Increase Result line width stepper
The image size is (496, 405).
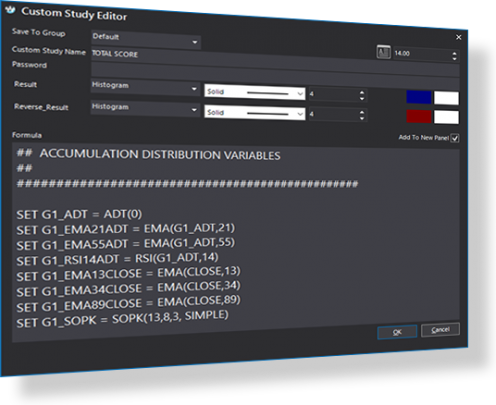(362, 93)
